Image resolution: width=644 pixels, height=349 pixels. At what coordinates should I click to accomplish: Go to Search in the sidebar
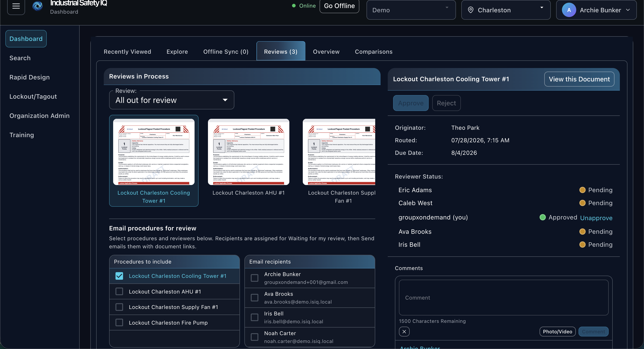click(x=20, y=58)
